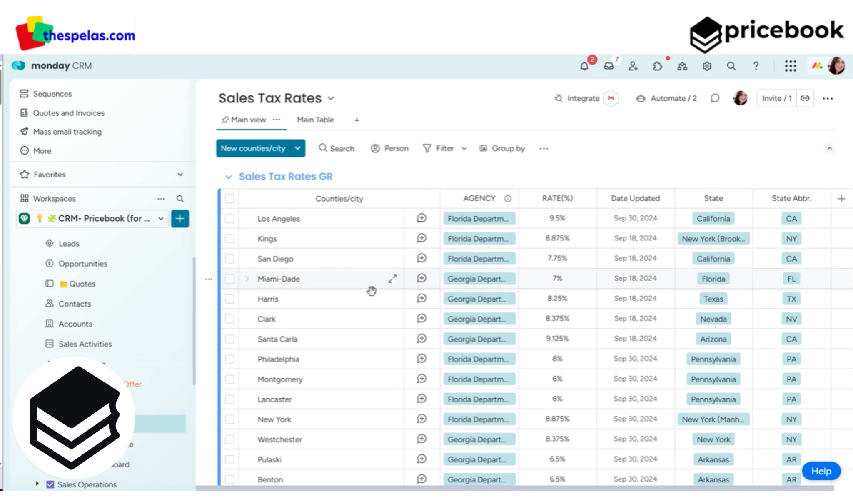Click New counties/city button
This screenshot has width=853, height=504.
point(253,148)
